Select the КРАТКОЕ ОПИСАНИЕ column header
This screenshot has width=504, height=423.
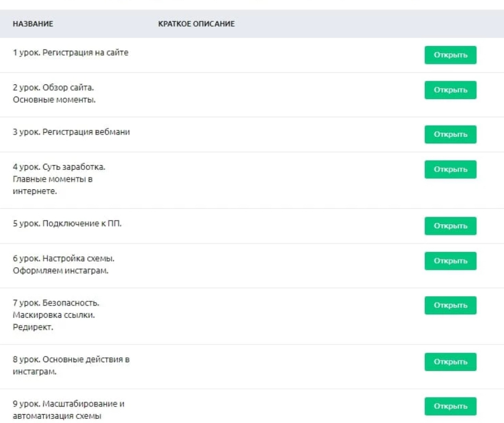coord(196,24)
